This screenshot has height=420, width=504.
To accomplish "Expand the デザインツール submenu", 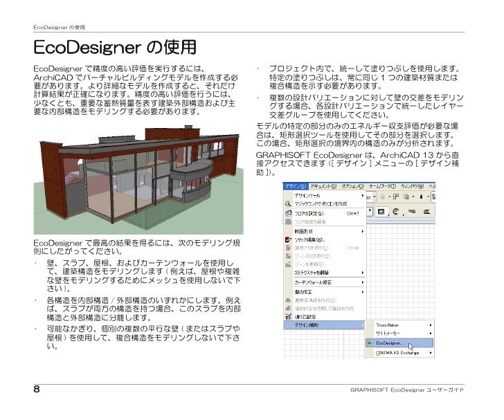I will pyautogui.click(x=325, y=195).
